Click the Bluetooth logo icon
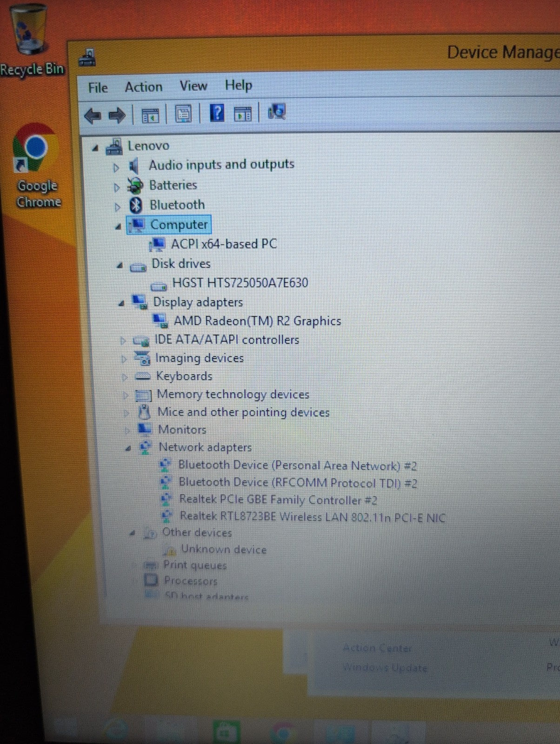 (135, 205)
